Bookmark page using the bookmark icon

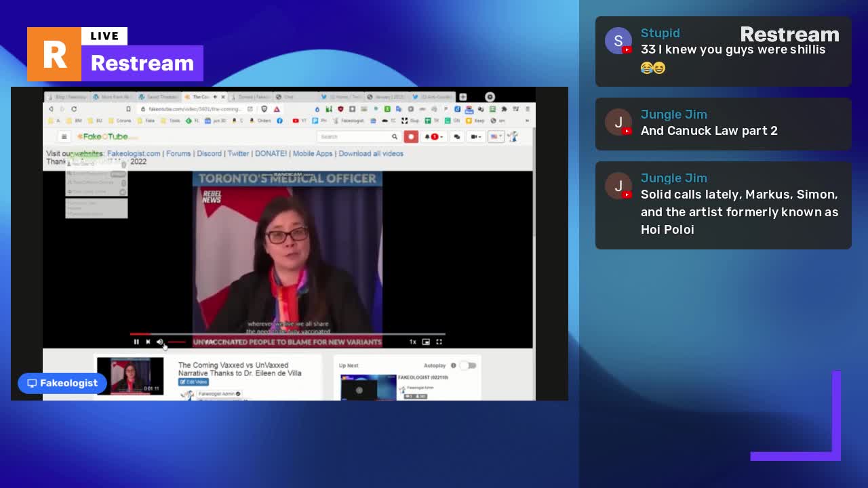(x=128, y=109)
